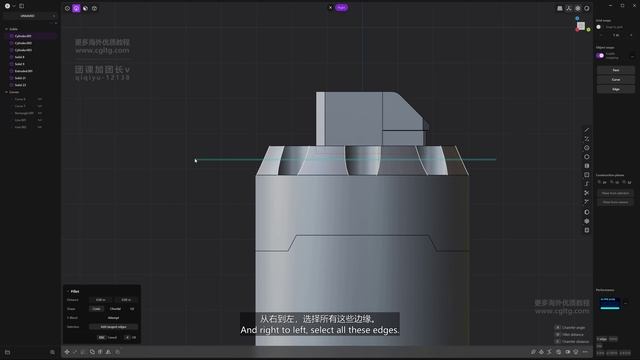
Task: Select the Line tool in right toolbar
Action: point(587,130)
